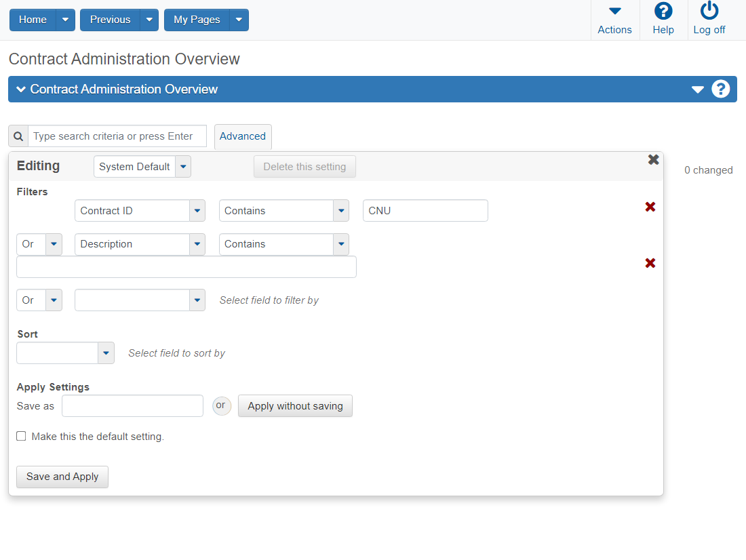Click the Log off label link
Image resolution: width=746 pixels, height=560 pixels.
pos(709,30)
